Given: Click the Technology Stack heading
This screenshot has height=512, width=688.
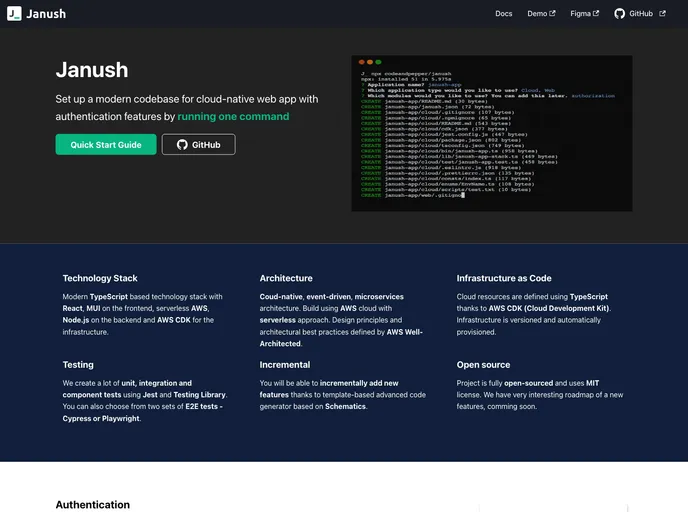Looking at the screenshot, I should pyautogui.click(x=100, y=278).
